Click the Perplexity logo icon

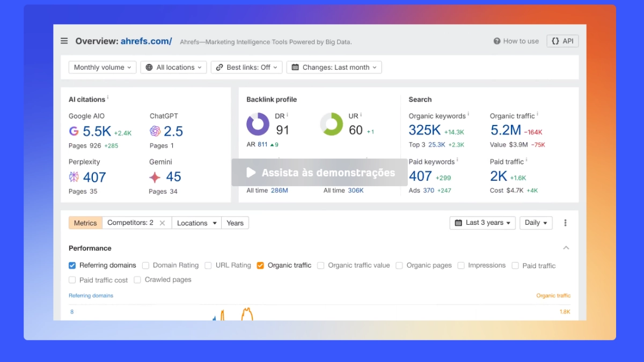74,176
